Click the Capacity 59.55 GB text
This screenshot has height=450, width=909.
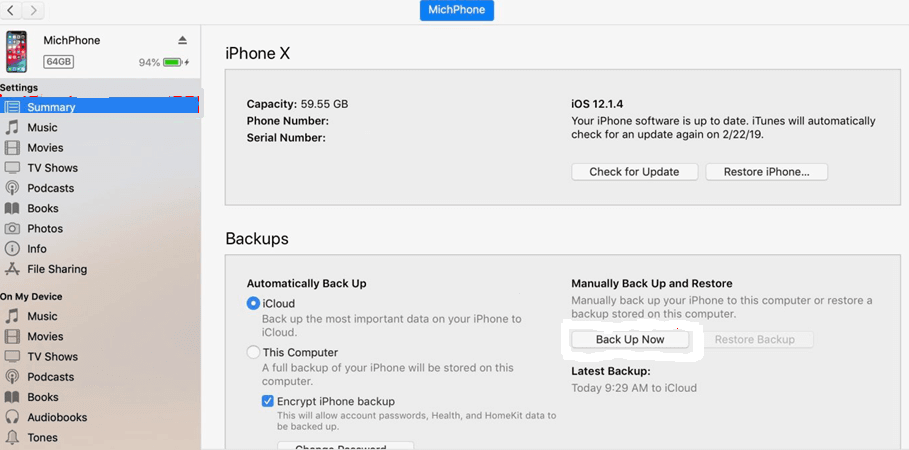click(x=297, y=104)
